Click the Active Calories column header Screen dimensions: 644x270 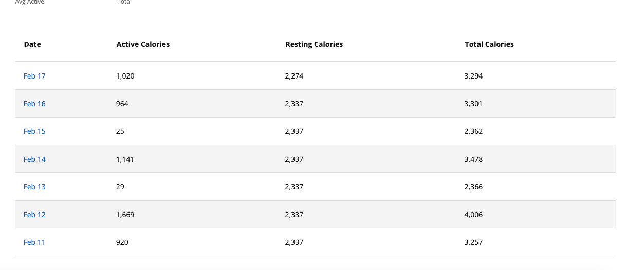tap(143, 44)
